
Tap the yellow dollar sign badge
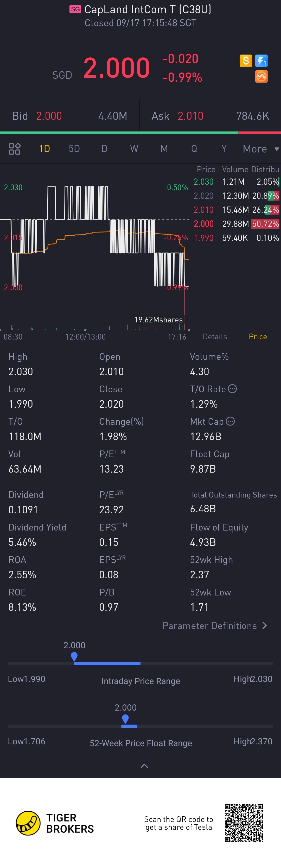coord(246,61)
